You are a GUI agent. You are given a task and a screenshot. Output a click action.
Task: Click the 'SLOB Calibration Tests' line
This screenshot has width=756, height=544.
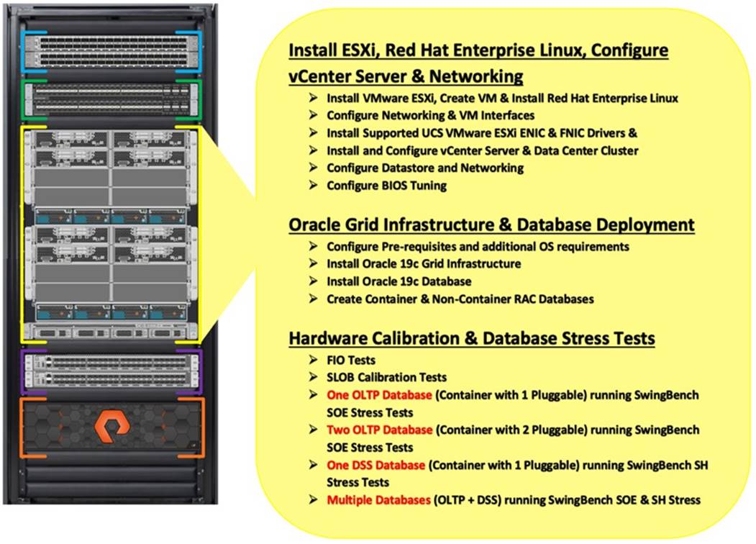coord(387,377)
